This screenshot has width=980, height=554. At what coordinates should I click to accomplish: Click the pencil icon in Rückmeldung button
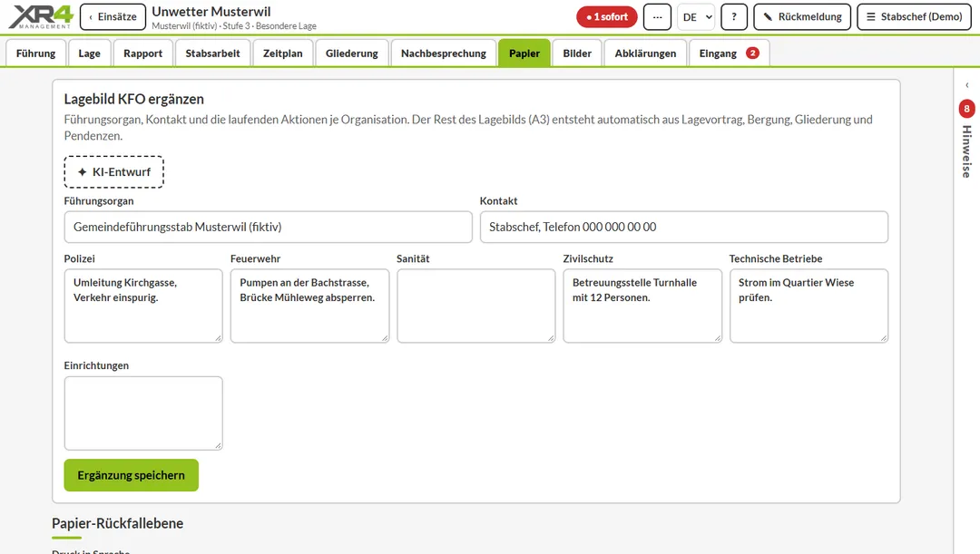pyautogui.click(x=769, y=17)
